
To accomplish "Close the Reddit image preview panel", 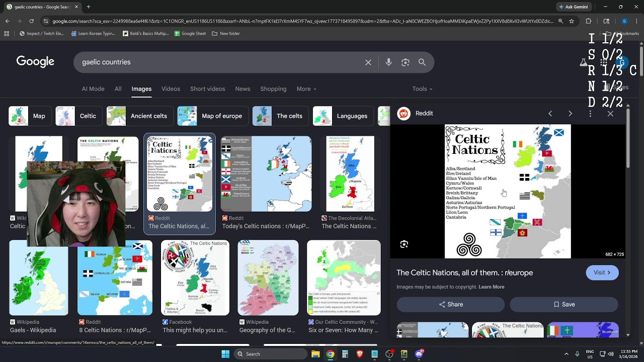I will pyautogui.click(x=610, y=114).
